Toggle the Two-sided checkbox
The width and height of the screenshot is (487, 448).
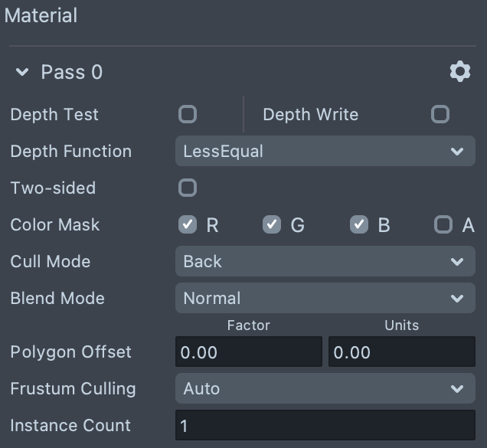(188, 188)
